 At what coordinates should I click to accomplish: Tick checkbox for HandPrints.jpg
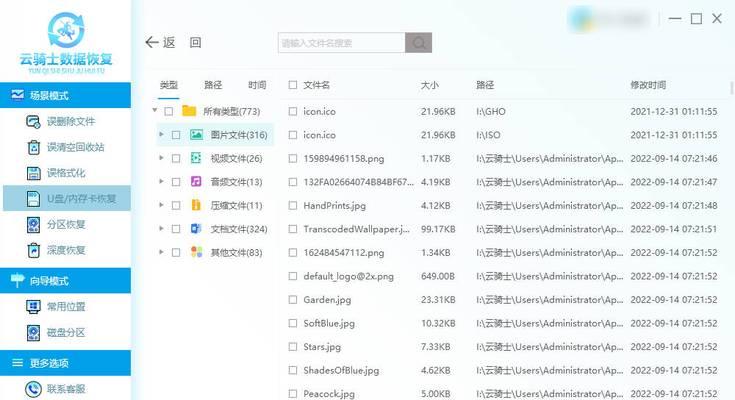click(293, 205)
